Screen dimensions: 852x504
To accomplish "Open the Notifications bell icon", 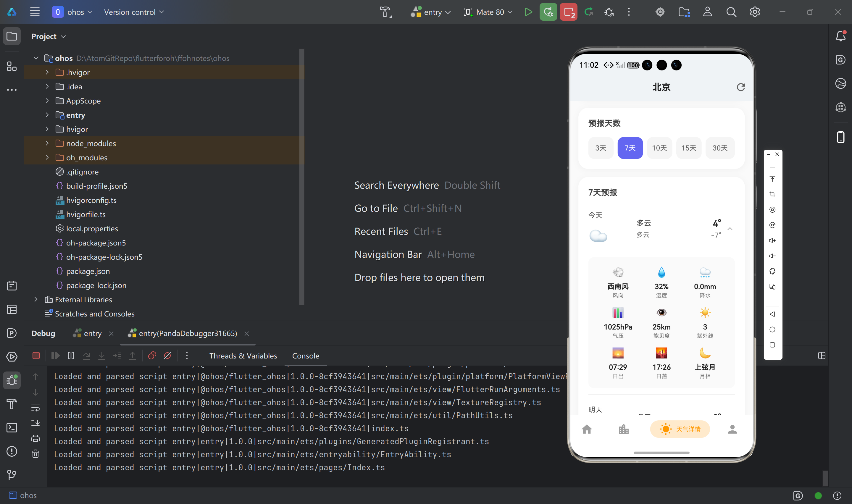I will 840,36.
